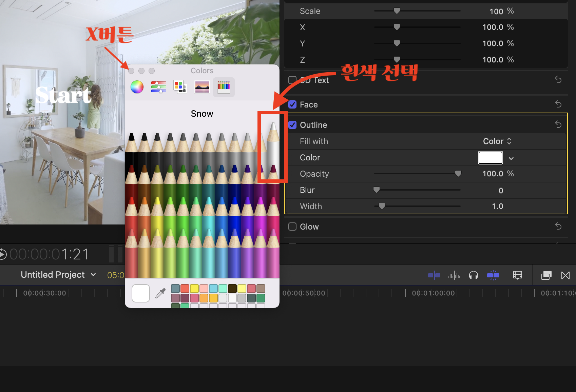Reset the 3D Text section
This screenshot has height=392, width=576.
tap(558, 80)
